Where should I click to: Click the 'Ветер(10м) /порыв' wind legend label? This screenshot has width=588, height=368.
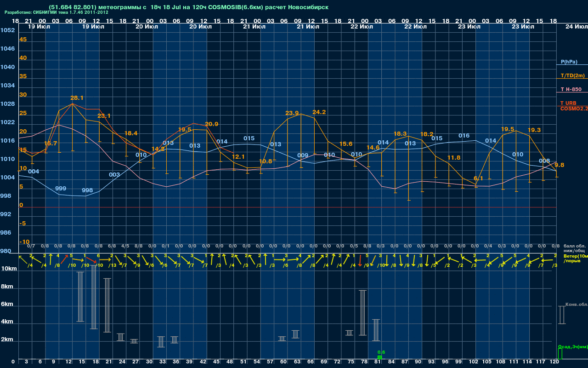click(575, 258)
